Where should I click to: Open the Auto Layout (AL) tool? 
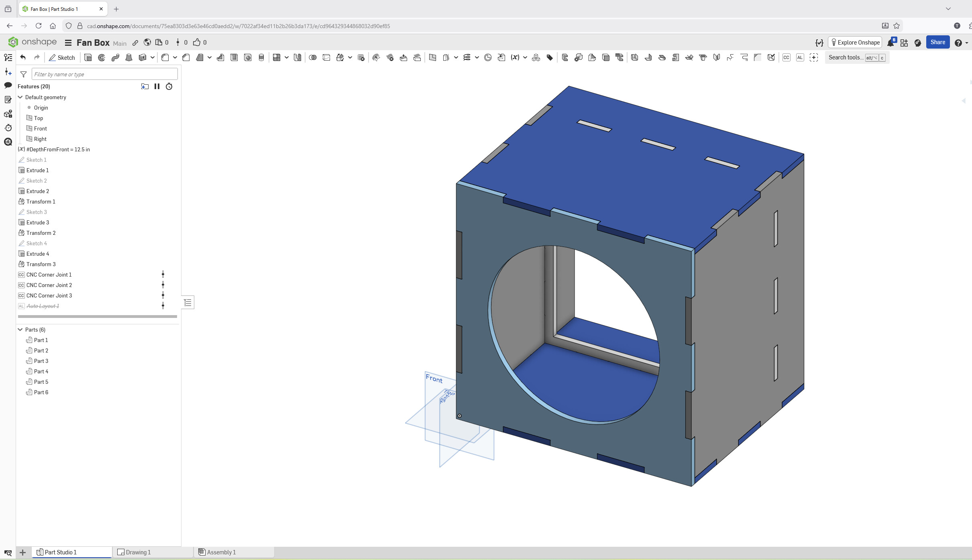(800, 57)
